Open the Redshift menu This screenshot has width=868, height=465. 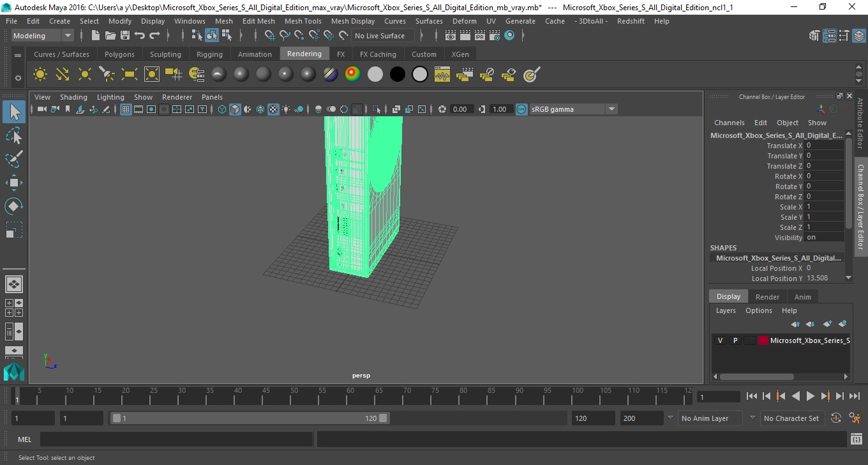pyautogui.click(x=631, y=21)
